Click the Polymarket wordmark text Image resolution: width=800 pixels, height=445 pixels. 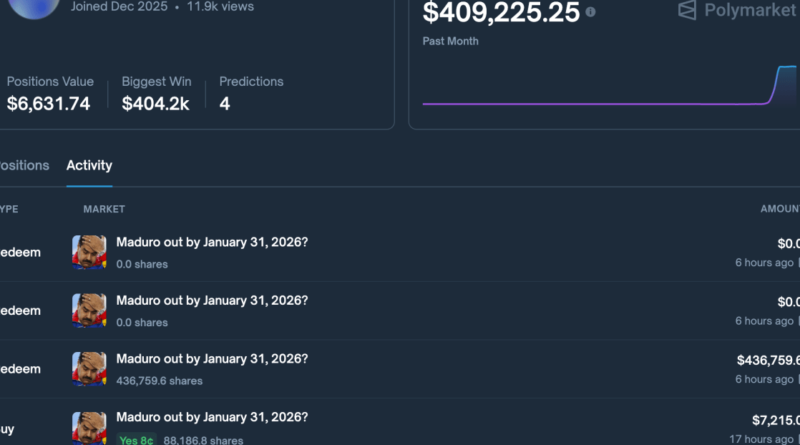pos(750,10)
